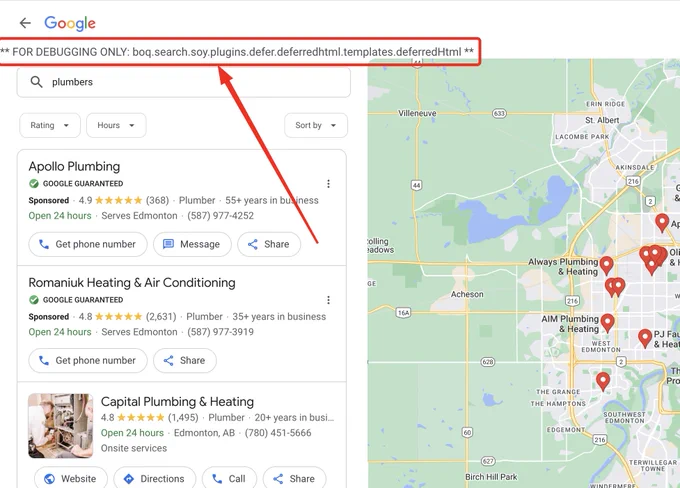
Task: Click the Villeneuve label on map
Action: click(417, 113)
